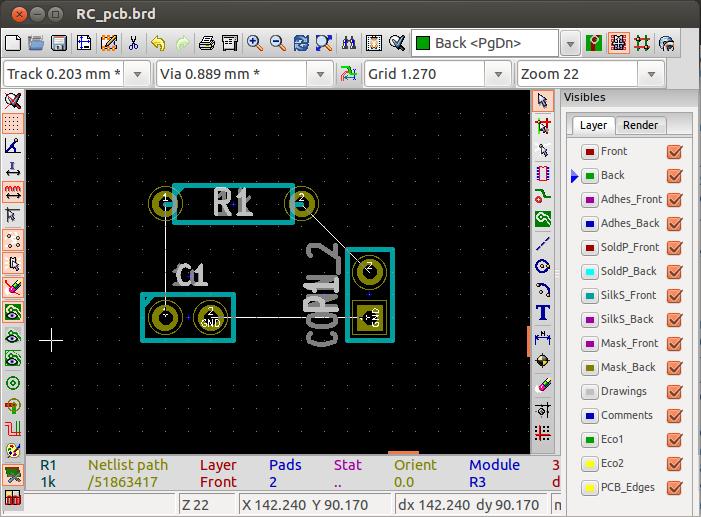The image size is (701, 517).
Task: Select the Add tracks and vias tool
Action: [x=543, y=195]
